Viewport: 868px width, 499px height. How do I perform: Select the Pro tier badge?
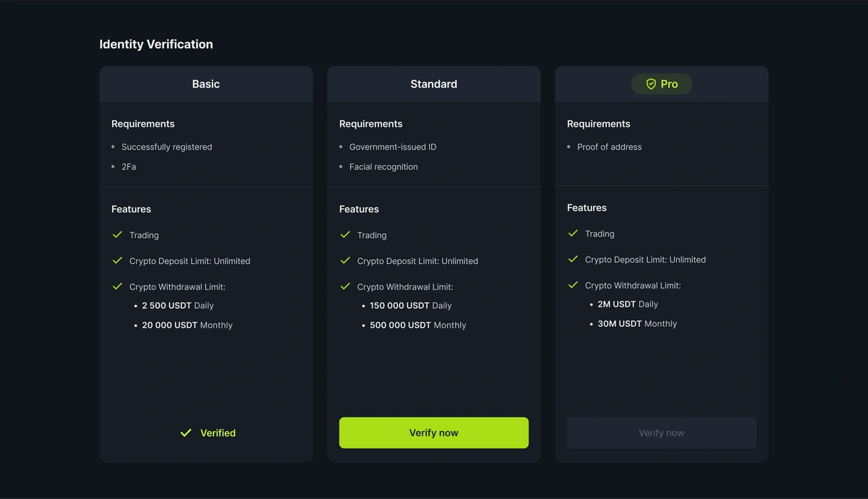[x=662, y=84]
